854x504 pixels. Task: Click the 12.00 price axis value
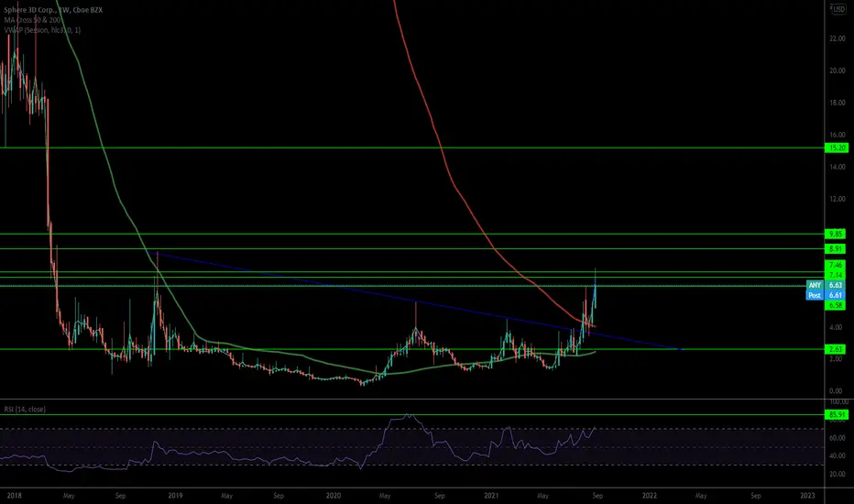point(838,199)
